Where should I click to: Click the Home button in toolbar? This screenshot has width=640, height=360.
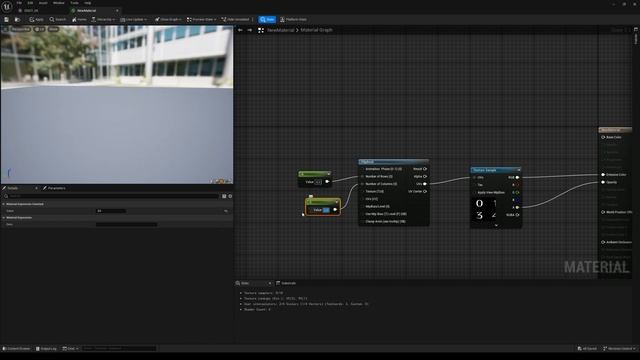click(79, 20)
